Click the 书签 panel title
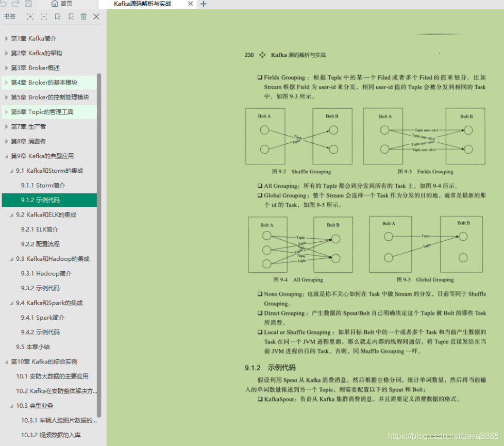The height and width of the screenshot is (446, 504). tap(10, 16)
